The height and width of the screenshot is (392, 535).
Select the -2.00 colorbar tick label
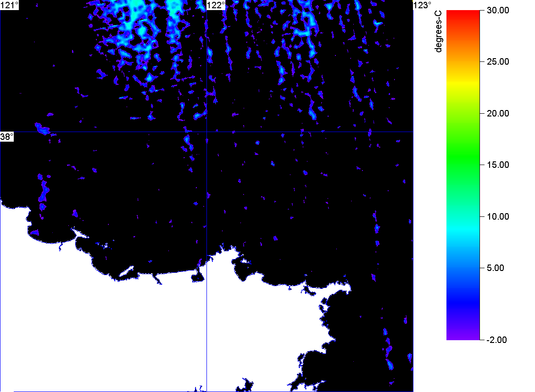tap(496, 340)
